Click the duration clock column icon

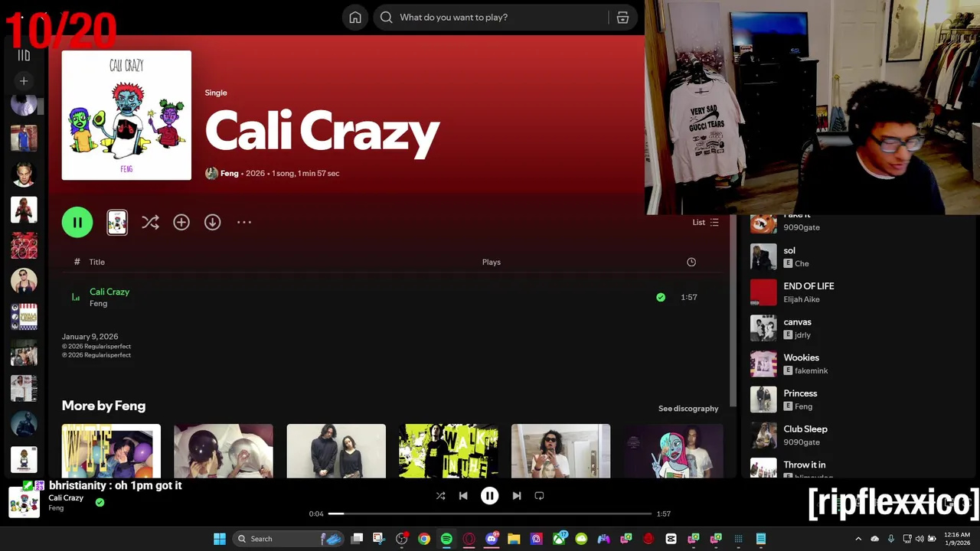click(x=691, y=262)
